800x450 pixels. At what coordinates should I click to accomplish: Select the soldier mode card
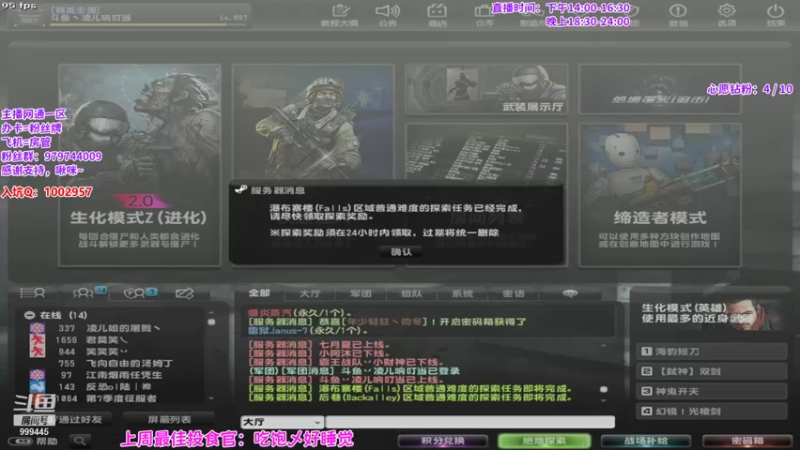tap(313, 121)
